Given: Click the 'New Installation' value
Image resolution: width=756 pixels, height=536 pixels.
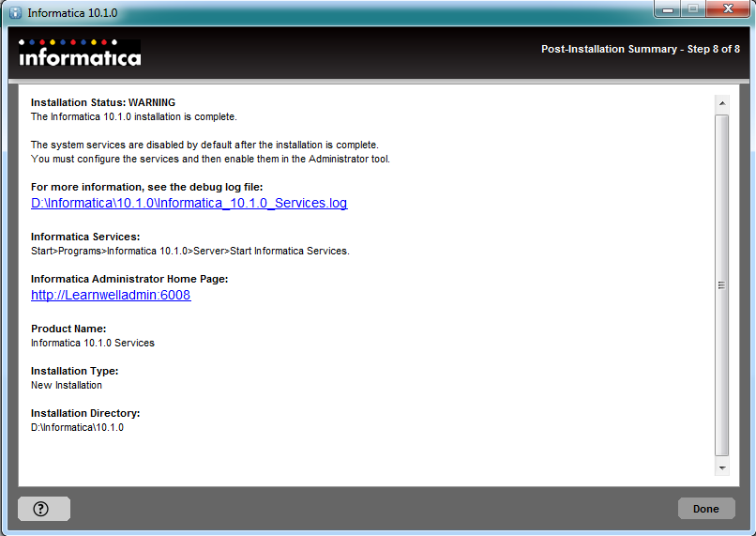Looking at the screenshot, I should (67, 386).
